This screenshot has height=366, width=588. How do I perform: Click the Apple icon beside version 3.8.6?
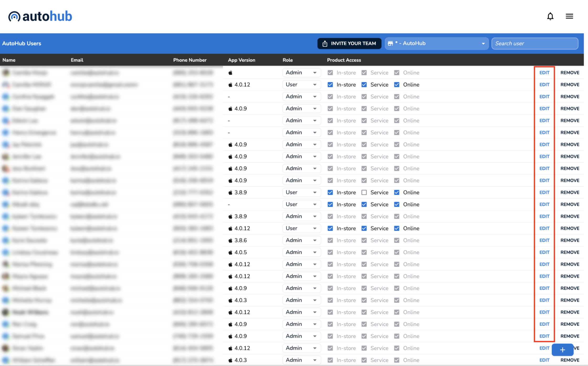[x=230, y=240]
